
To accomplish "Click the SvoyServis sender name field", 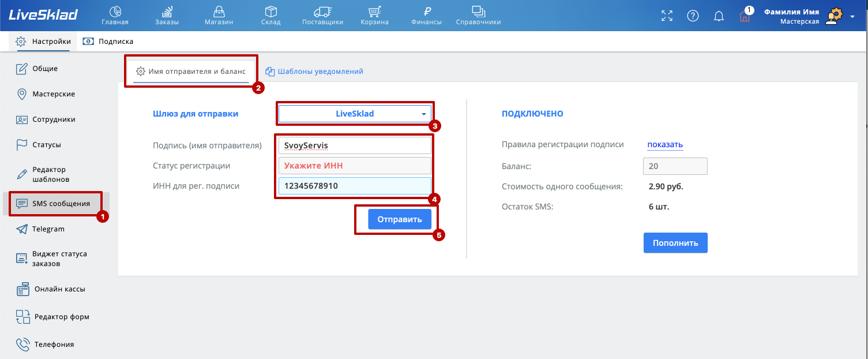I will 355,145.
